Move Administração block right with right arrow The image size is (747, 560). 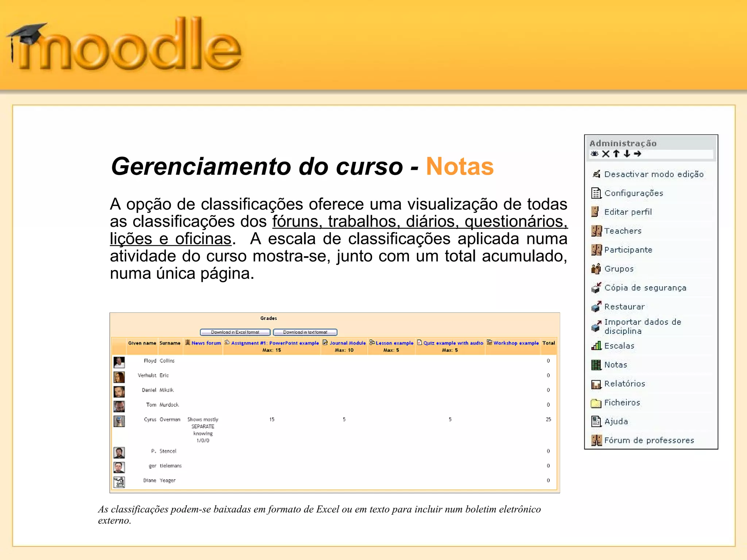click(638, 154)
